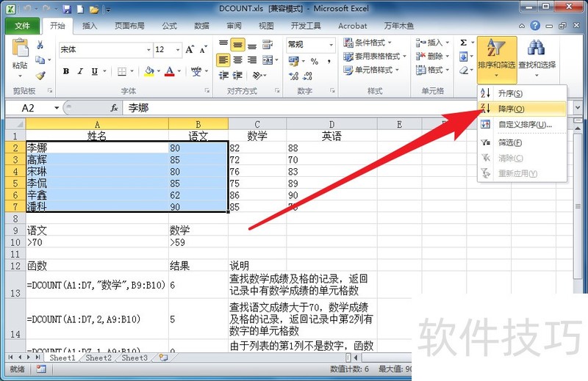
Task: Click merge and center icon
Action: pos(268,60)
